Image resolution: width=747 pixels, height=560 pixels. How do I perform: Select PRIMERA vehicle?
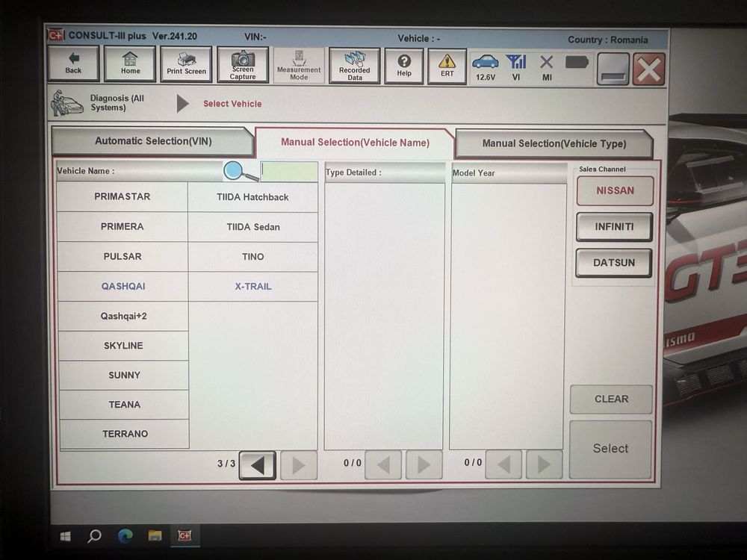point(123,227)
